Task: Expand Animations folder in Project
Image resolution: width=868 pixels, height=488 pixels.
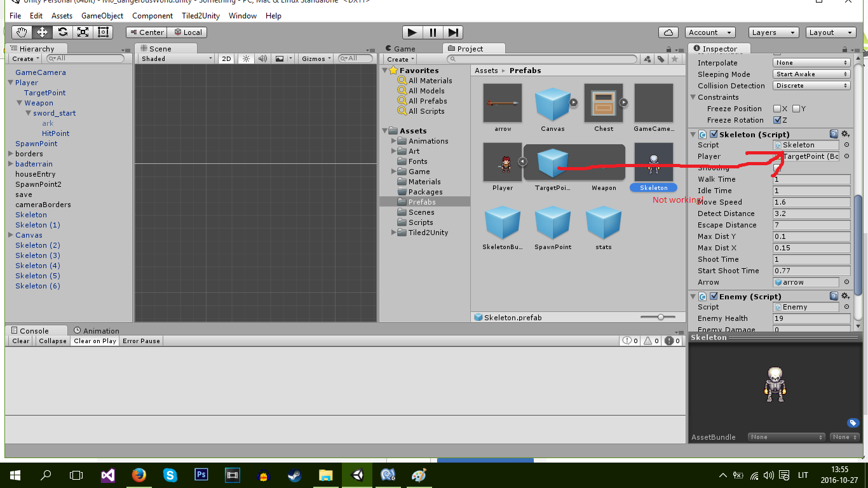Action: [394, 141]
